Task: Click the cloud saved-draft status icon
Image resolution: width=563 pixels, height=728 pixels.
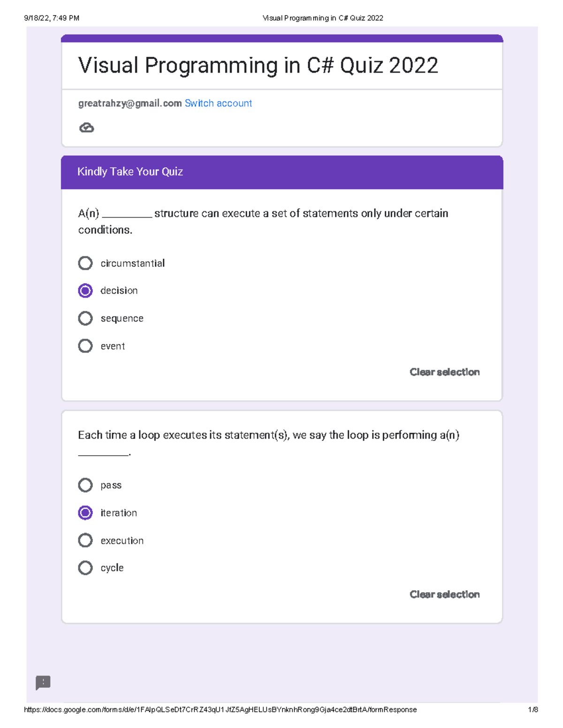Action: [x=86, y=128]
